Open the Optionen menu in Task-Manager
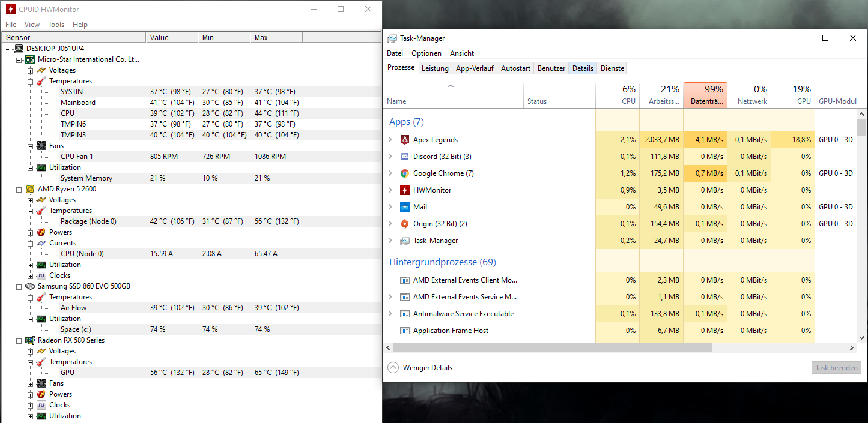The width and height of the screenshot is (868, 423). [x=426, y=53]
